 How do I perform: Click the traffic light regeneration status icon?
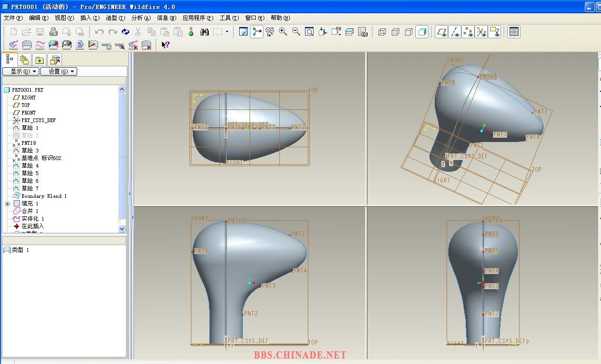point(191,32)
